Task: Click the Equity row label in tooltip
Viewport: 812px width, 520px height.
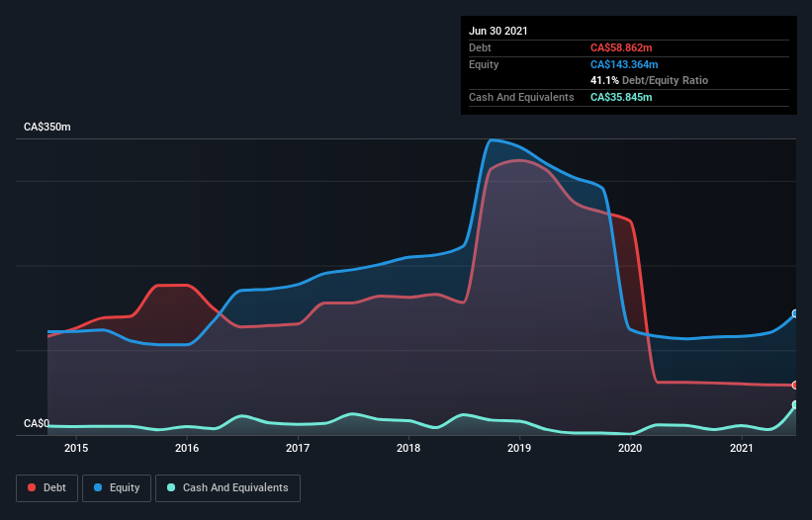Action: [x=484, y=64]
